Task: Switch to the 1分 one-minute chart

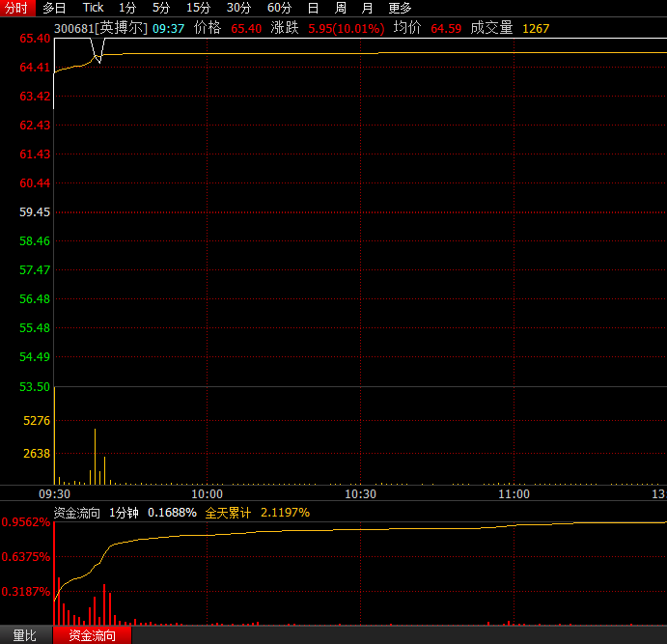Action: point(127,8)
